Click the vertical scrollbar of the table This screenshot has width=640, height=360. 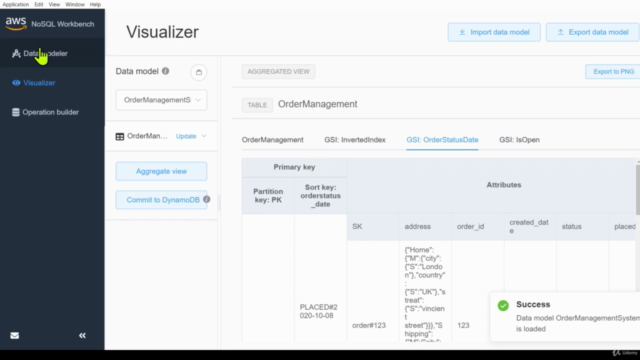[638, 189]
